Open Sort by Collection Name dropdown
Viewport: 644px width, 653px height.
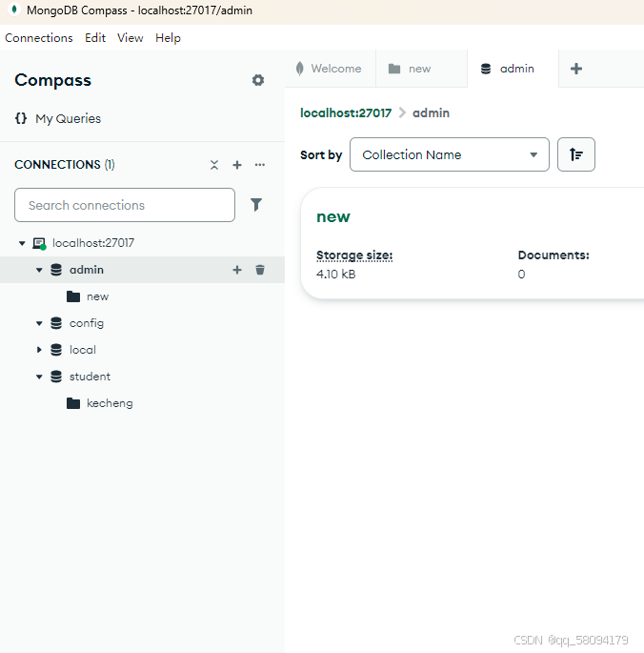(x=450, y=154)
